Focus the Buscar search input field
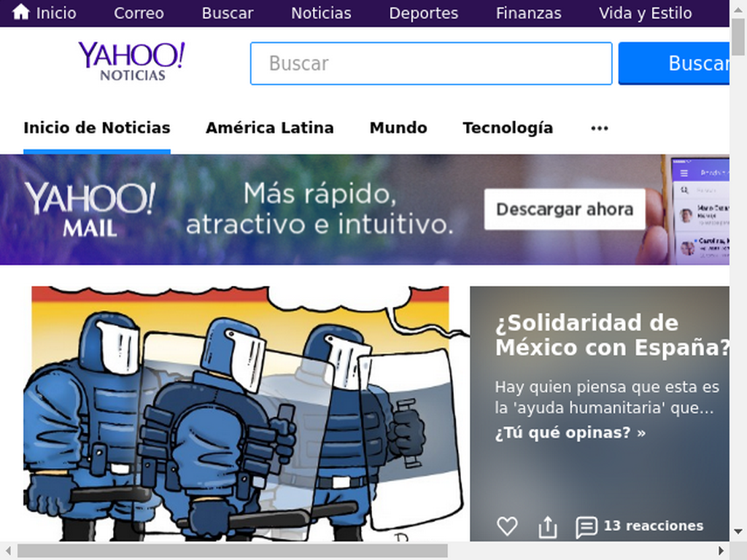Viewport: 747px width, 560px height. pos(431,63)
